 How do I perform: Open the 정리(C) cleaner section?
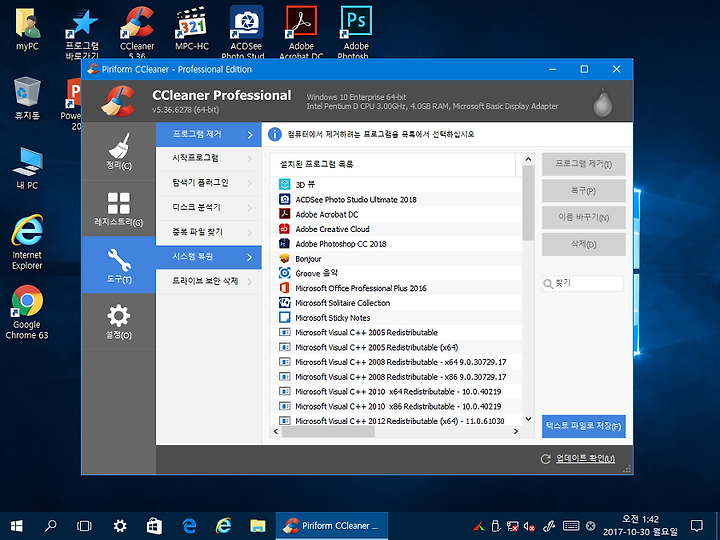[119, 151]
